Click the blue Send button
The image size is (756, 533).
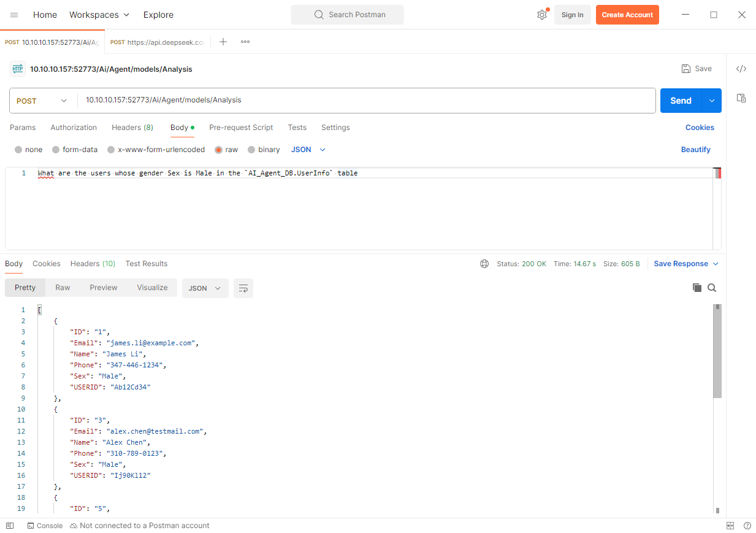681,101
